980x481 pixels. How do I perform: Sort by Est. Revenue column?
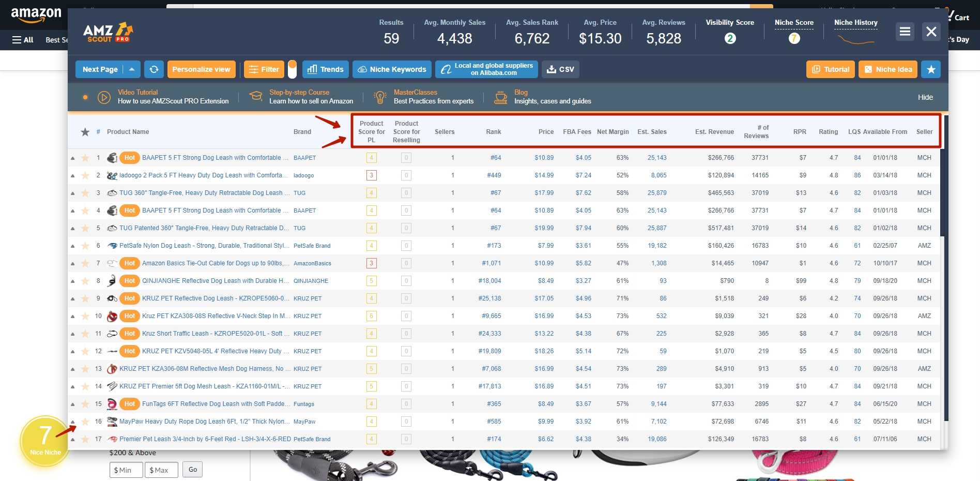[714, 132]
